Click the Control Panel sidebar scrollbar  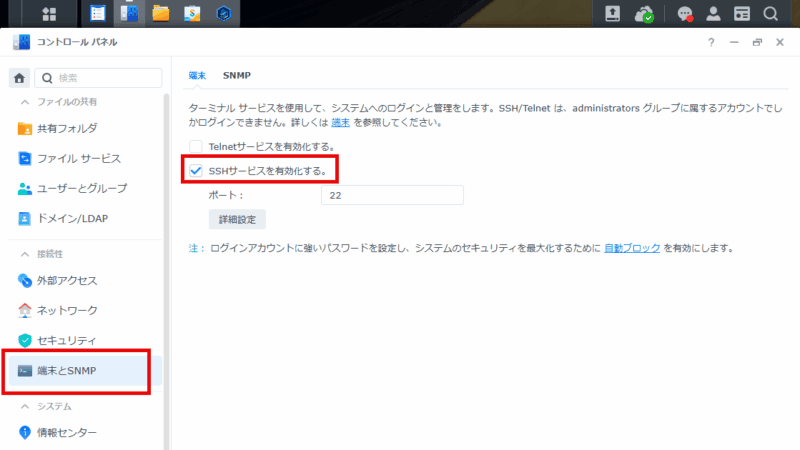pos(166,270)
